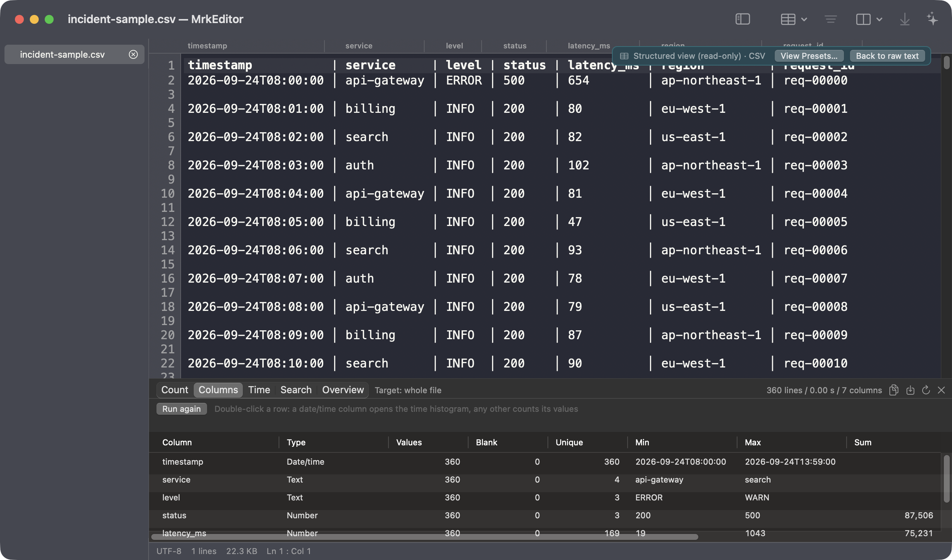This screenshot has width=952, height=560.
Task: Click the sparkle AI assistant icon
Action: (x=932, y=19)
